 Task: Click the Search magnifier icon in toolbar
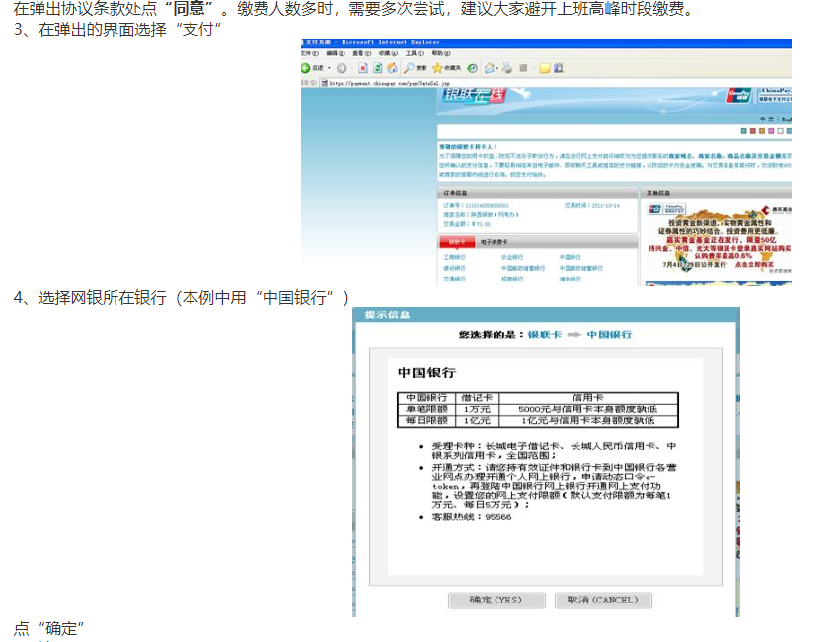click(x=409, y=68)
